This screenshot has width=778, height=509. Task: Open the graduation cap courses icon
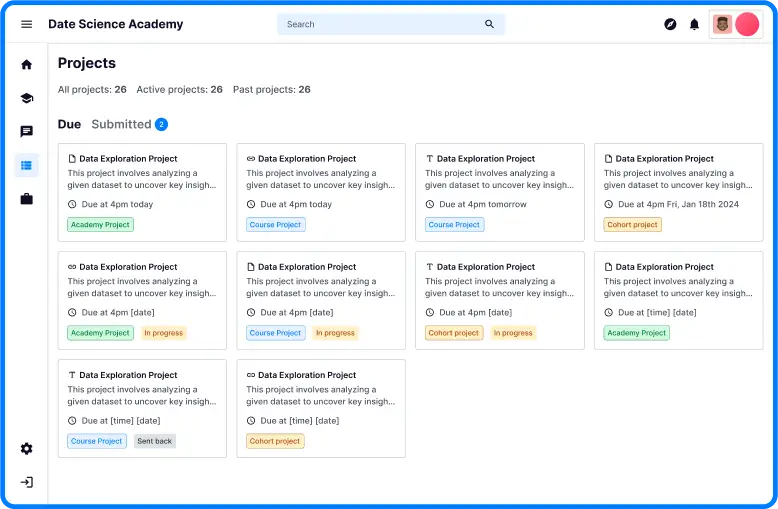tap(26, 98)
